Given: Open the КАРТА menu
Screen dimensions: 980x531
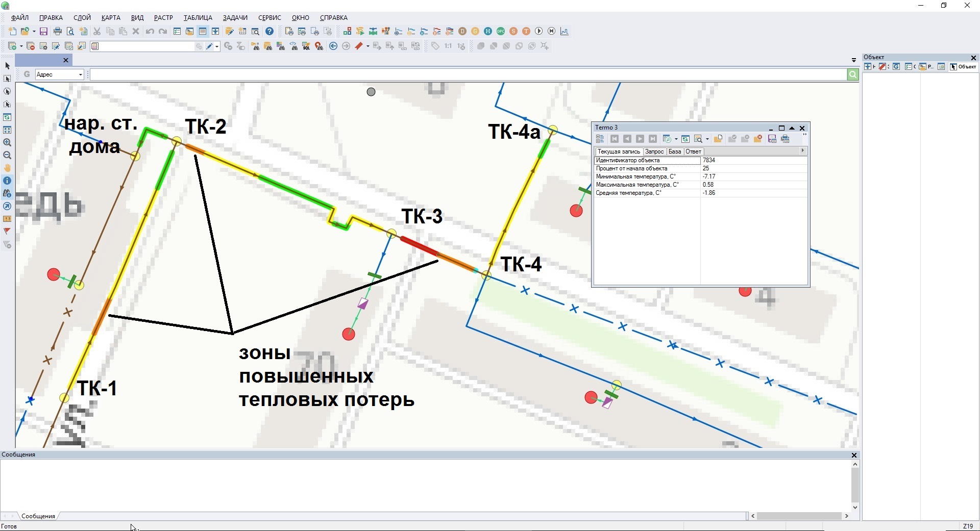Looking at the screenshot, I should click(111, 18).
